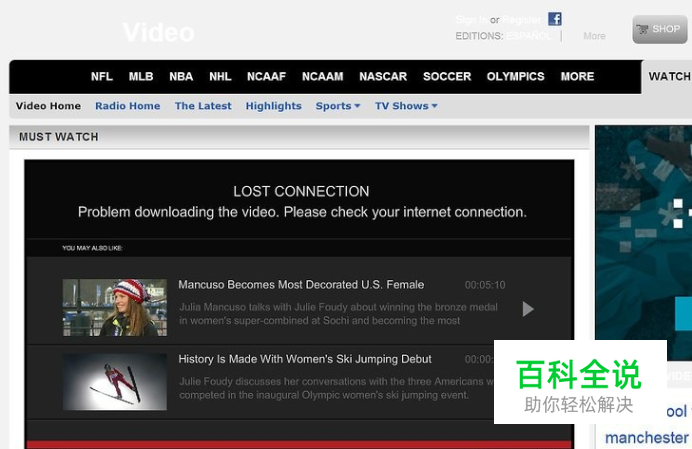This screenshot has width=692, height=449.
Task: Select NCAAM in navigation bar
Action: point(323,76)
